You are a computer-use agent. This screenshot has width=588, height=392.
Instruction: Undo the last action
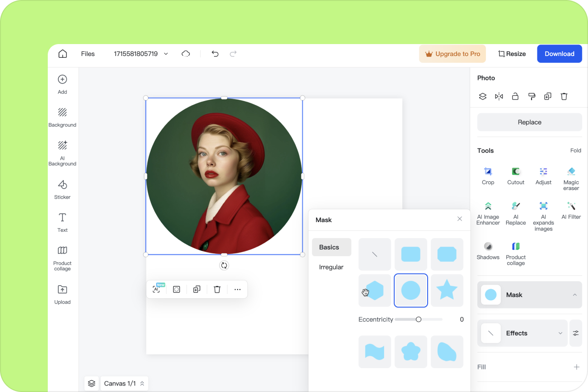215,54
